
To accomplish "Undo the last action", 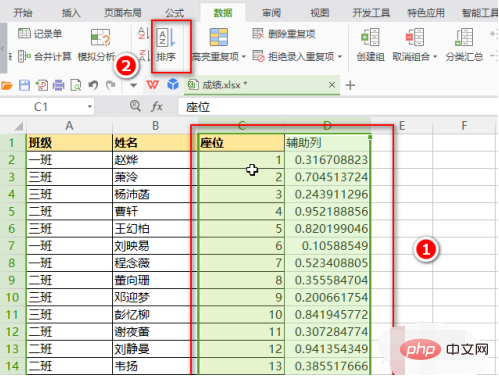I will [93, 85].
